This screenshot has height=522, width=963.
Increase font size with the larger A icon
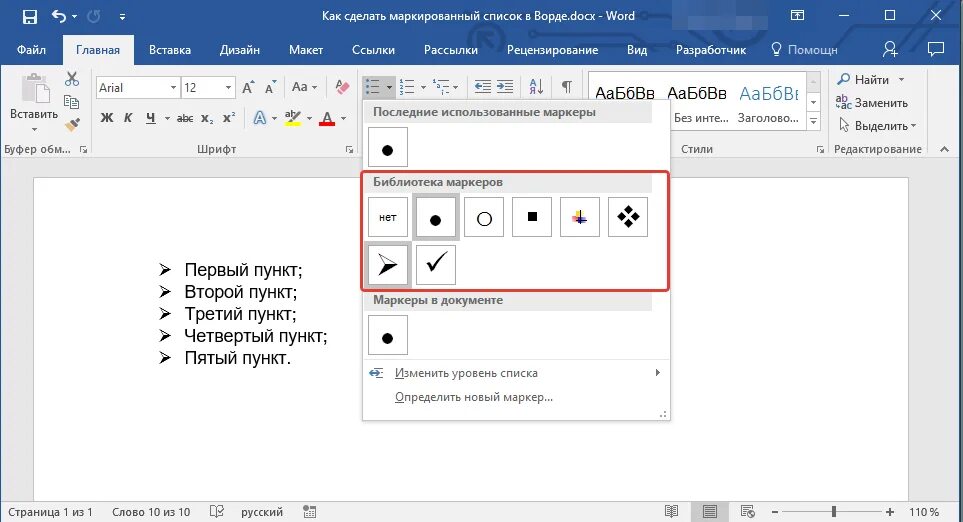click(248, 88)
